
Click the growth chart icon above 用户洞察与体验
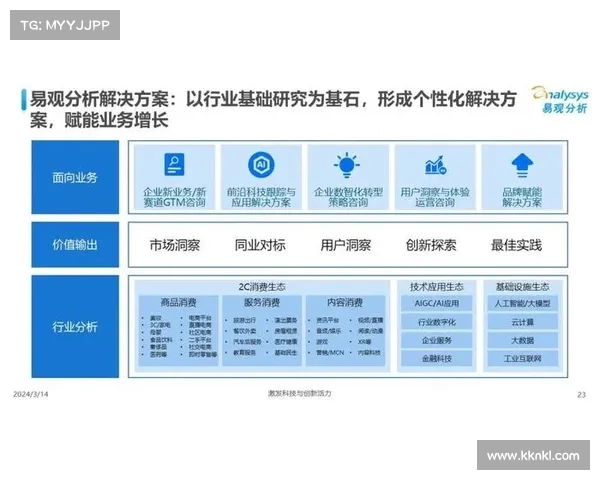pyautogui.click(x=435, y=165)
